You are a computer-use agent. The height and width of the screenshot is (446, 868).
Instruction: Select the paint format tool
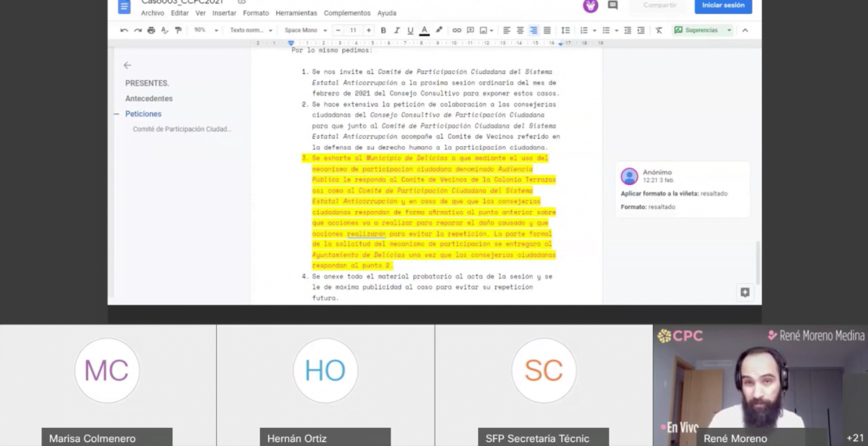178,30
